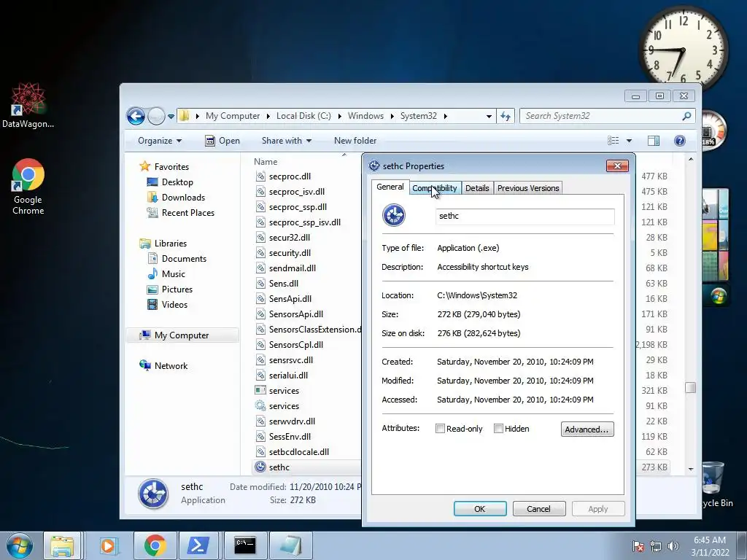Click the sethc file name field
The image size is (747, 560).
pos(525,216)
